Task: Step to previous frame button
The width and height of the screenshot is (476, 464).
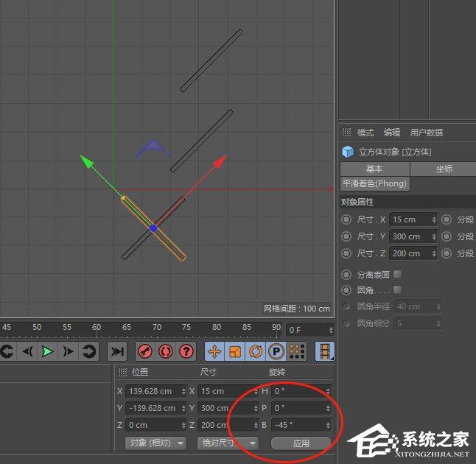Action: [x=28, y=351]
